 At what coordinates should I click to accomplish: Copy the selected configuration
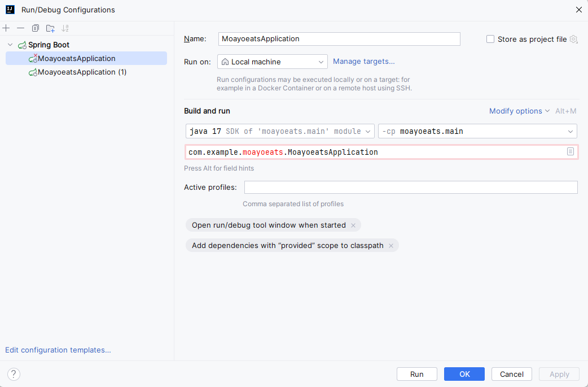(x=35, y=28)
